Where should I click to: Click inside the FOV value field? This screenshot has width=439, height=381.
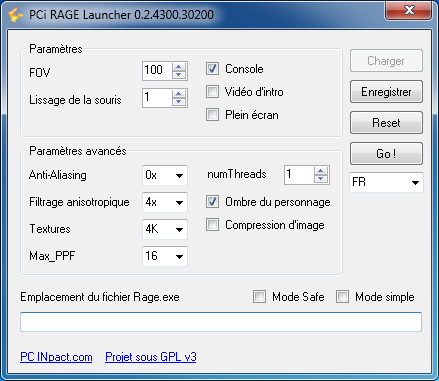coord(157,71)
